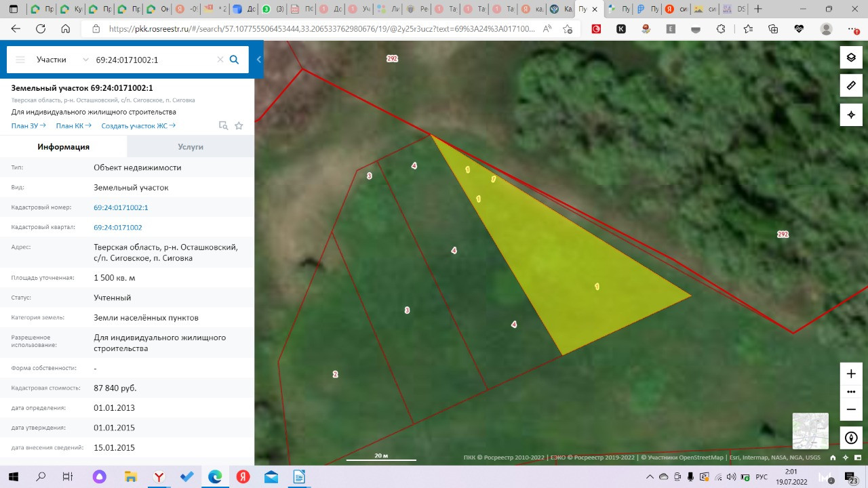This screenshot has width=868, height=488.
Task: Open the mini overview map thumbnail
Action: [810, 430]
